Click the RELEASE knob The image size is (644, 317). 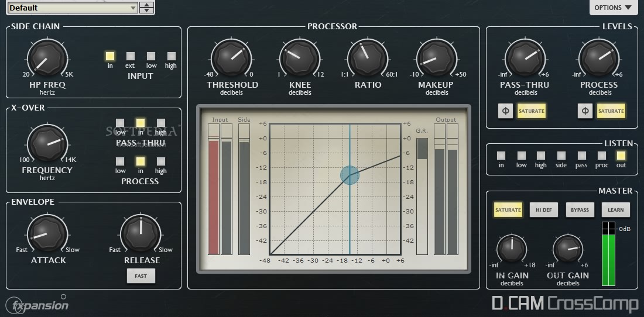pyautogui.click(x=141, y=233)
